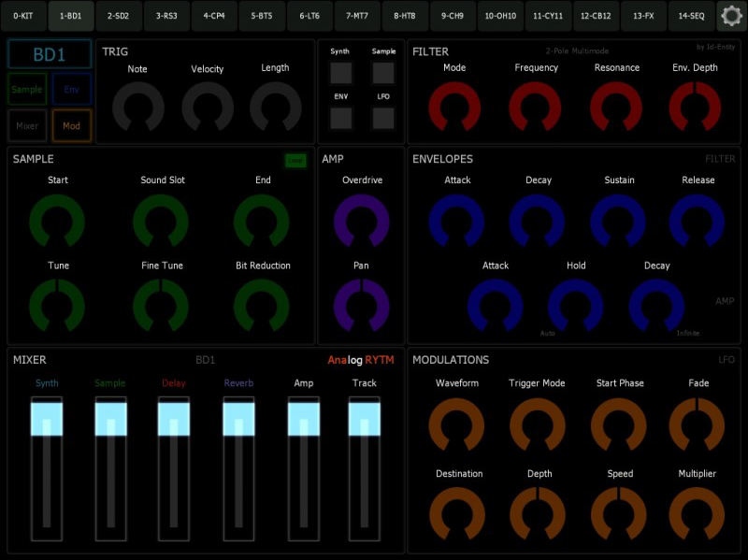Open the Env edit page button
The image size is (748, 560).
point(72,89)
